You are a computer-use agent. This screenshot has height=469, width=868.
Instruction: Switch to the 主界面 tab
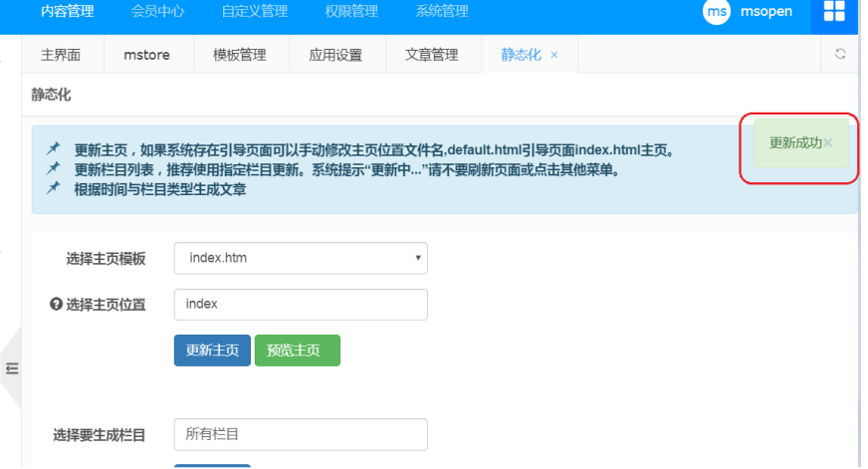pyautogui.click(x=61, y=55)
